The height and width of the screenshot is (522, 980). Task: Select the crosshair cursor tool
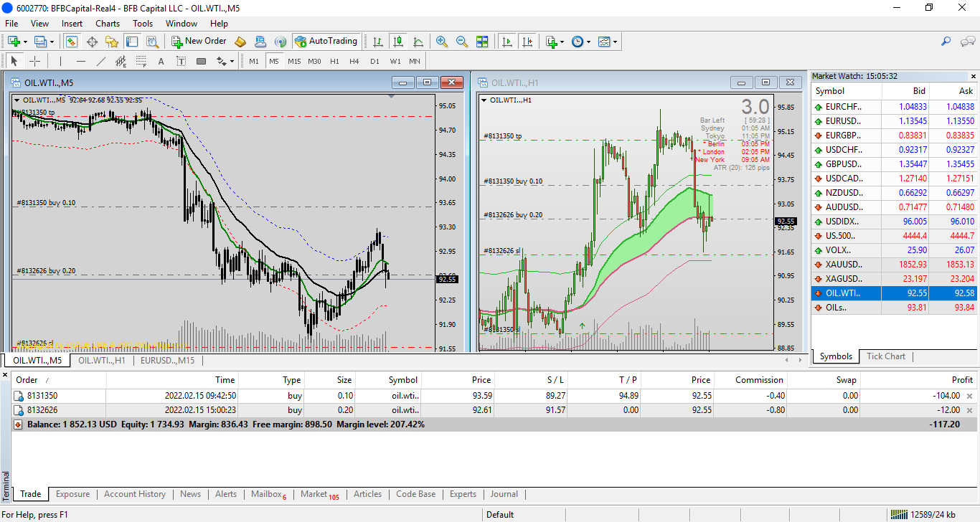pyautogui.click(x=34, y=61)
